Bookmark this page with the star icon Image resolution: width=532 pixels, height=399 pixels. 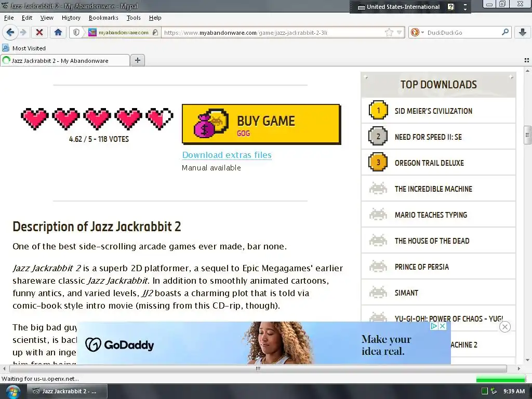[x=389, y=32]
